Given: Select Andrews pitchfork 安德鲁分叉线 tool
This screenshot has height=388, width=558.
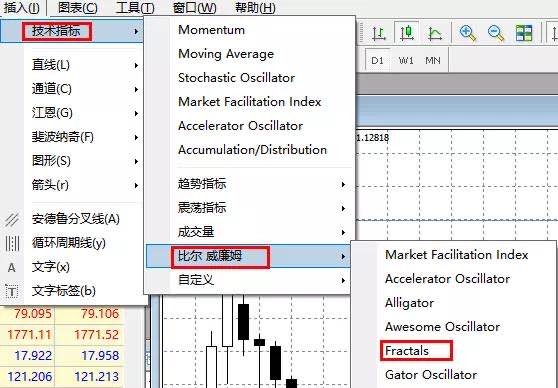Looking at the screenshot, I should pyautogui.click(x=76, y=219).
